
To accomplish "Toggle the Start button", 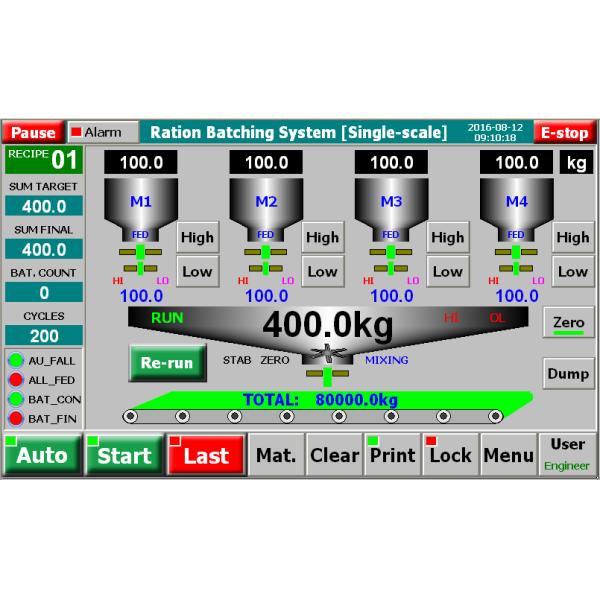I will 124,455.
